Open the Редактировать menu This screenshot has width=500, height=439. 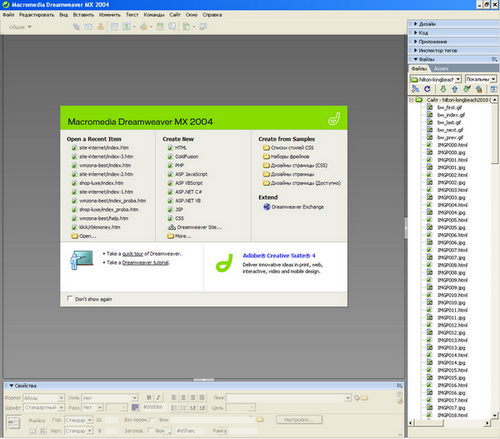click(36, 15)
